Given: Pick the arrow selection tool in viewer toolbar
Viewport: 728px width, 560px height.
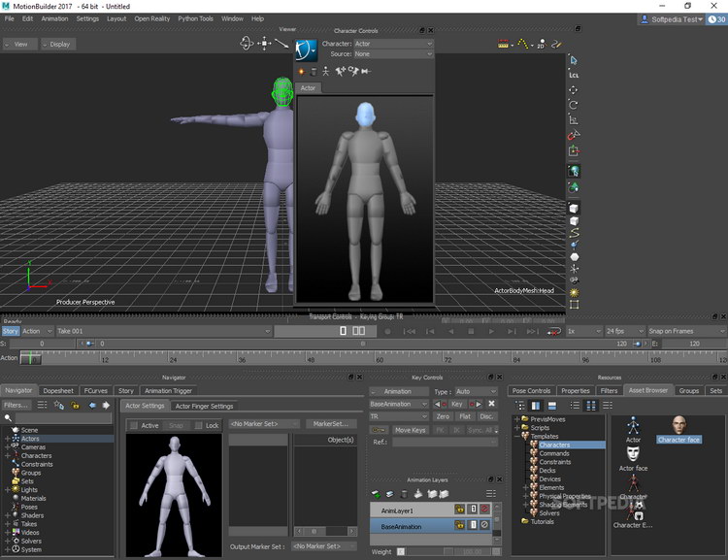Looking at the screenshot, I should (574, 60).
